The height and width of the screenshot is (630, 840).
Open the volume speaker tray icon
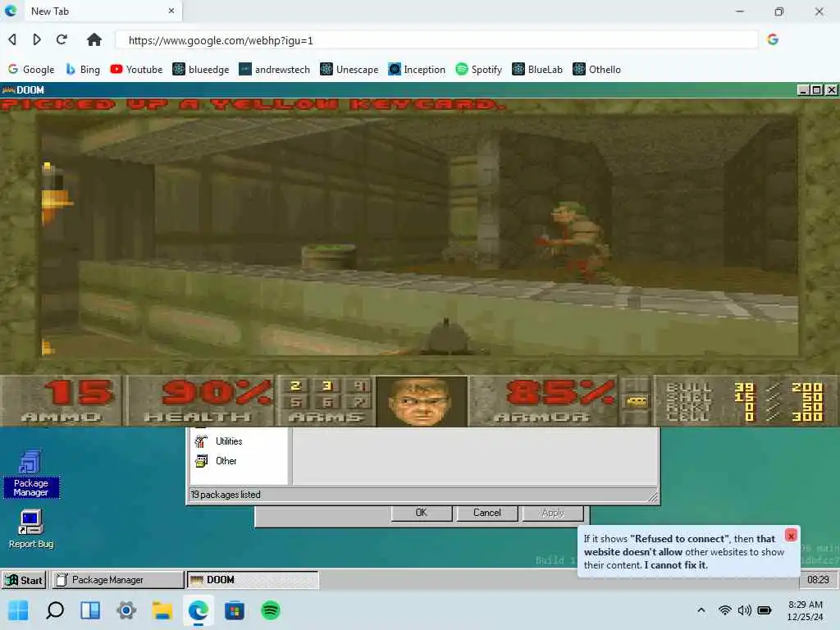[745, 610]
